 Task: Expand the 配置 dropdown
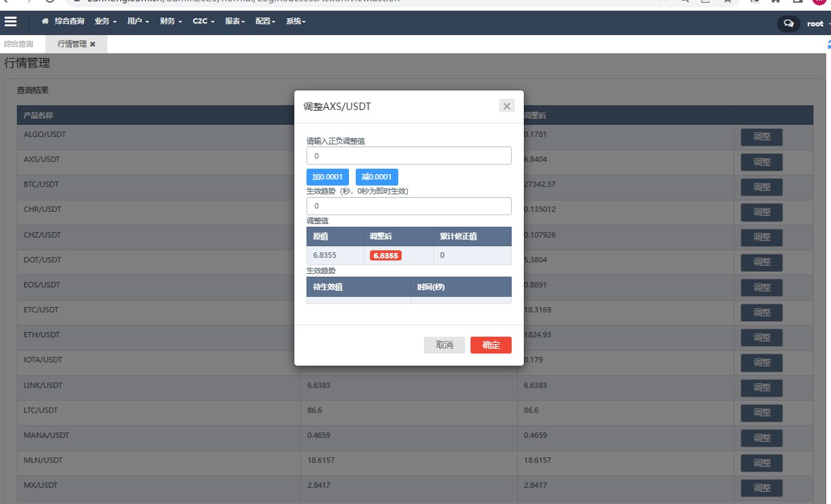point(265,22)
